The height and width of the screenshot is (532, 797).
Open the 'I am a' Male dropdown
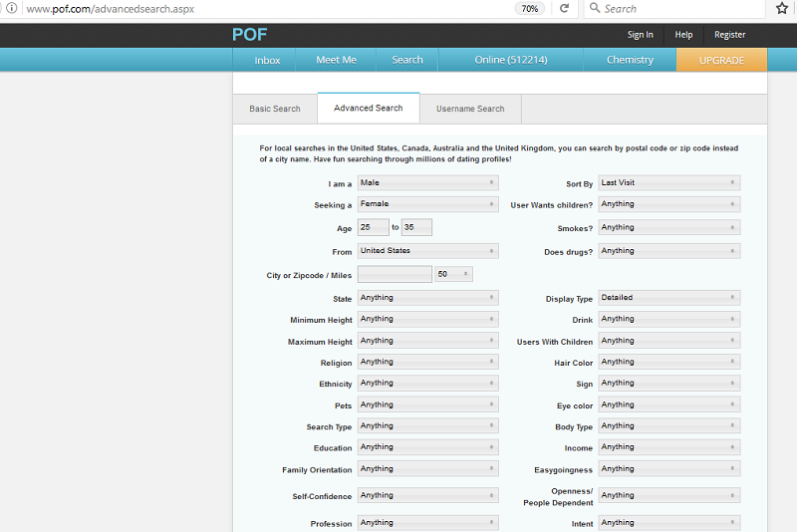[x=428, y=183]
